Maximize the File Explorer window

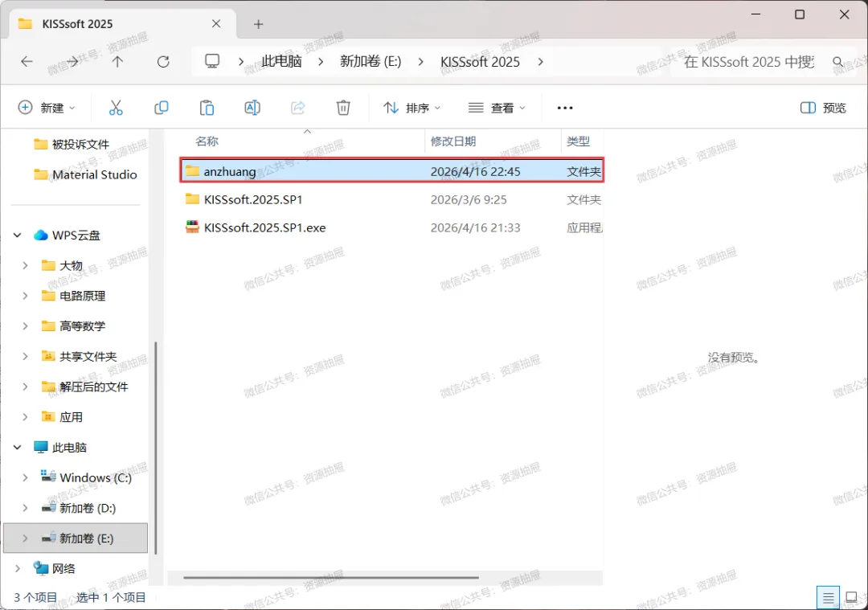(800, 15)
